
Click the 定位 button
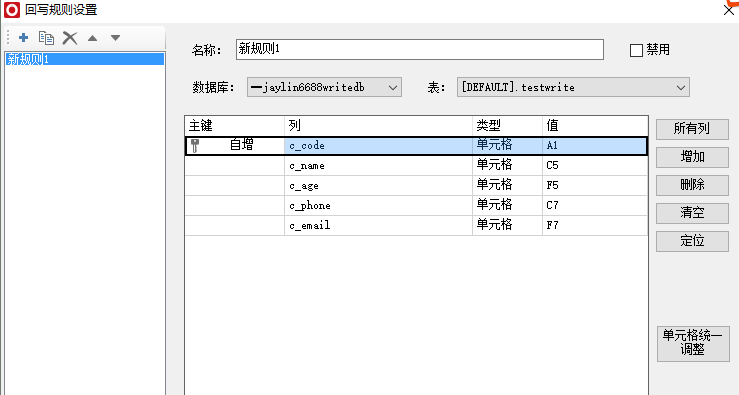click(692, 241)
